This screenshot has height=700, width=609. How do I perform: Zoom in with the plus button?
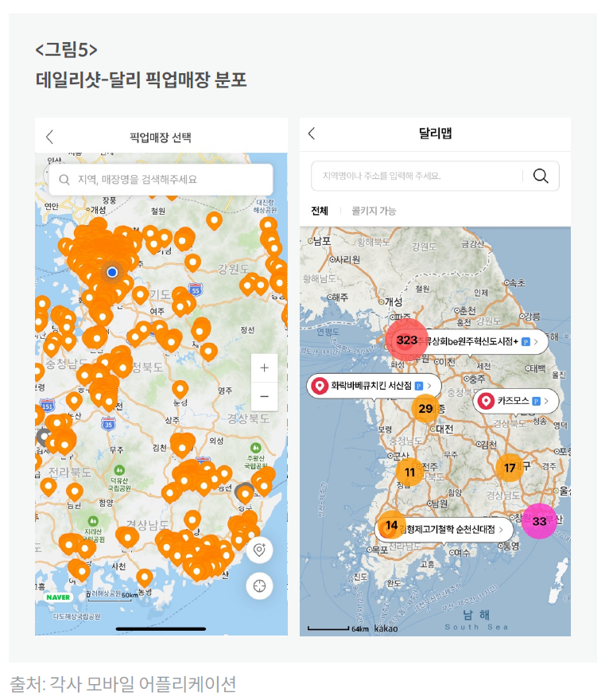(264, 367)
